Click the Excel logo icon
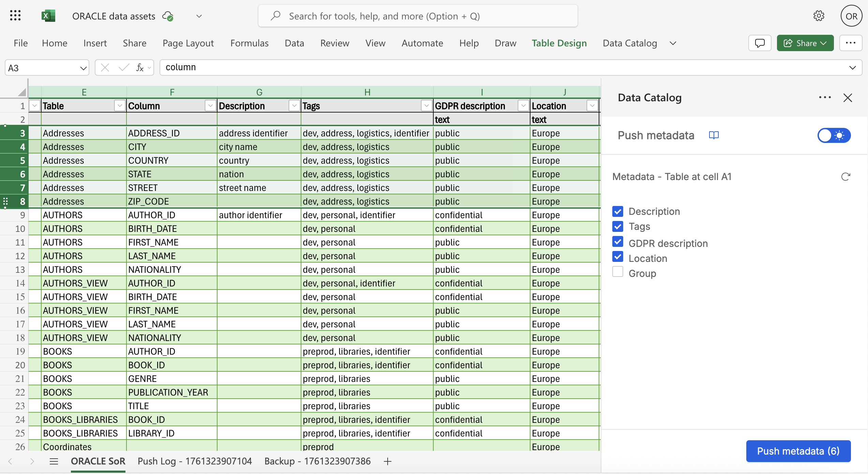The image size is (868, 474). (x=48, y=16)
